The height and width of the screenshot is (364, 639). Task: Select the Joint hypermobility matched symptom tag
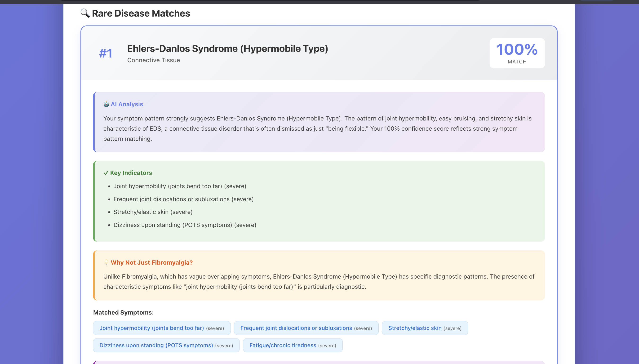click(161, 328)
